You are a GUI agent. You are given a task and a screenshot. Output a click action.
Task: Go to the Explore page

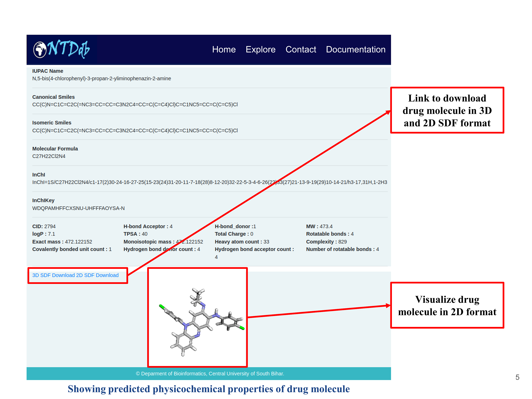(x=261, y=49)
